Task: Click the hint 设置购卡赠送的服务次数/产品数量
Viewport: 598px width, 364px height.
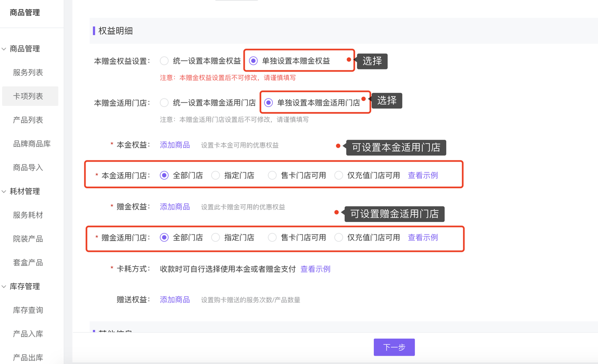Action: 251,300
